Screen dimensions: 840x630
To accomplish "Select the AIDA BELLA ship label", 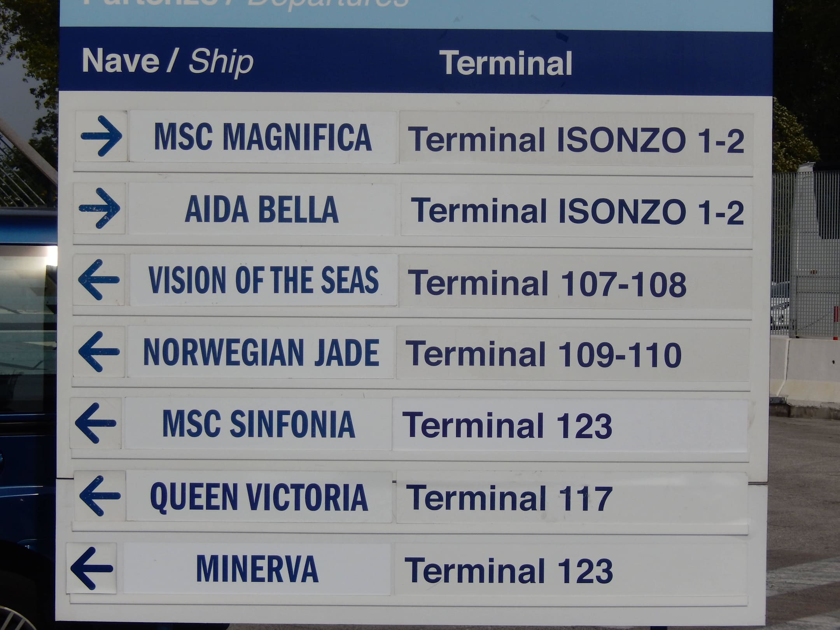I will [262, 209].
